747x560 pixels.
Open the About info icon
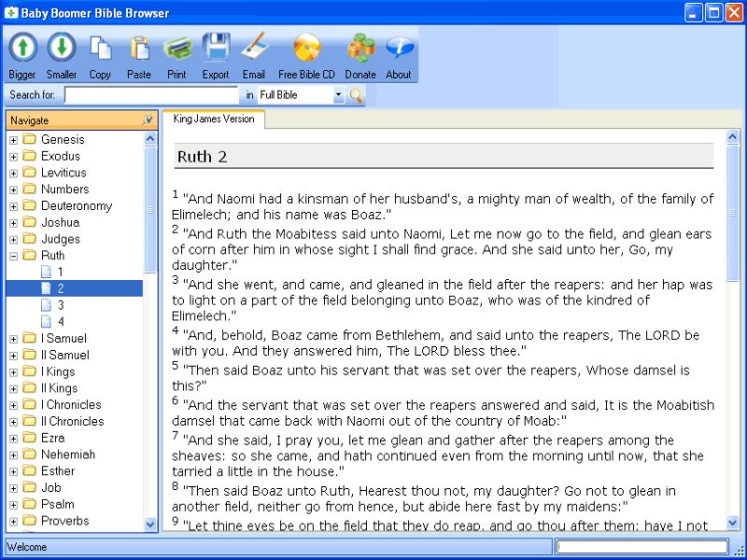400,48
